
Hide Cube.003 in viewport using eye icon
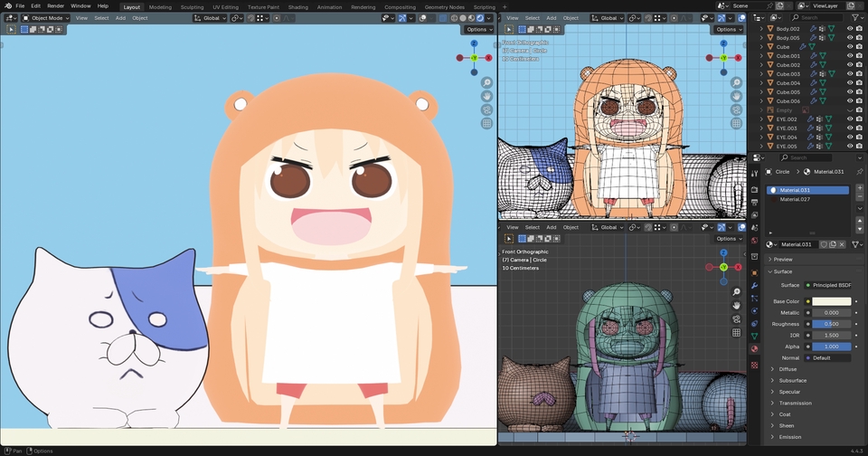tap(849, 74)
